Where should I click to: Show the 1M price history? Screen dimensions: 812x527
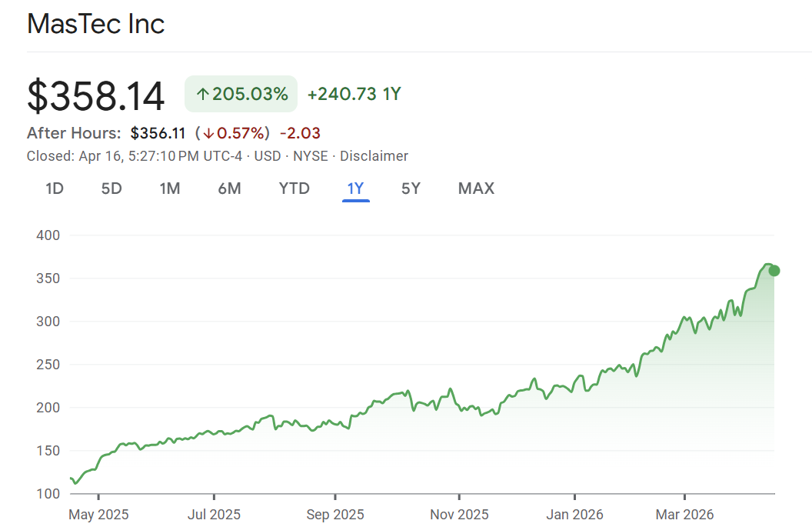pyautogui.click(x=170, y=188)
